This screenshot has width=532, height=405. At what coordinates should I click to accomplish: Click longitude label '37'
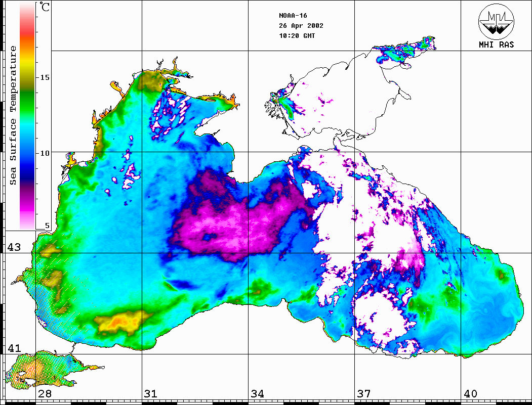pyautogui.click(x=364, y=394)
